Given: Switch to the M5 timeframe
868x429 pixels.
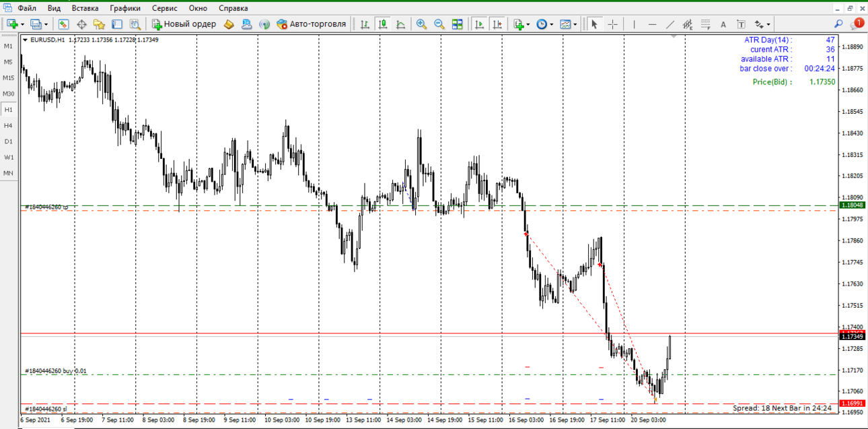Looking at the screenshot, I should [x=8, y=62].
